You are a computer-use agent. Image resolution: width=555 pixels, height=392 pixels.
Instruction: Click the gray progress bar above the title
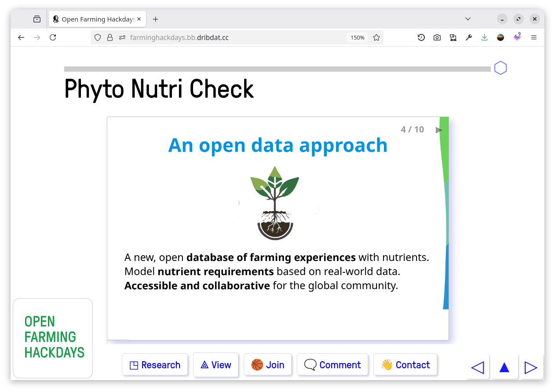pyautogui.click(x=277, y=69)
